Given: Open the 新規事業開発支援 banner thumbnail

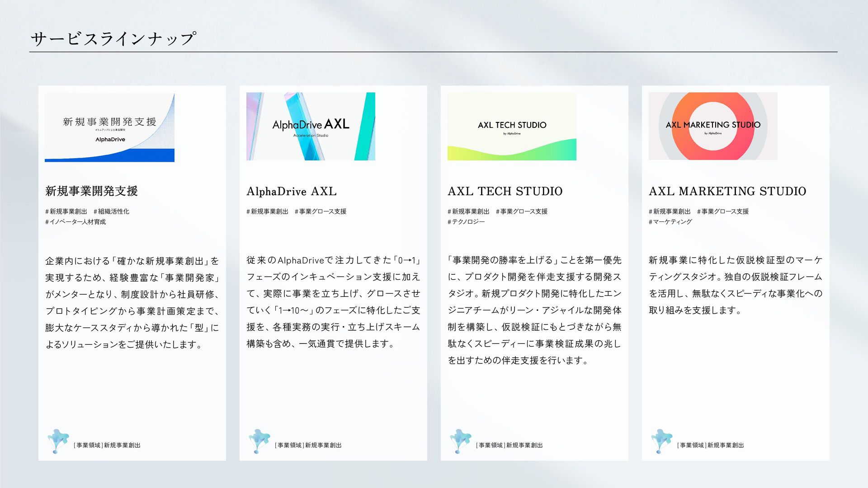Looking at the screenshot, I should (109, 127).
